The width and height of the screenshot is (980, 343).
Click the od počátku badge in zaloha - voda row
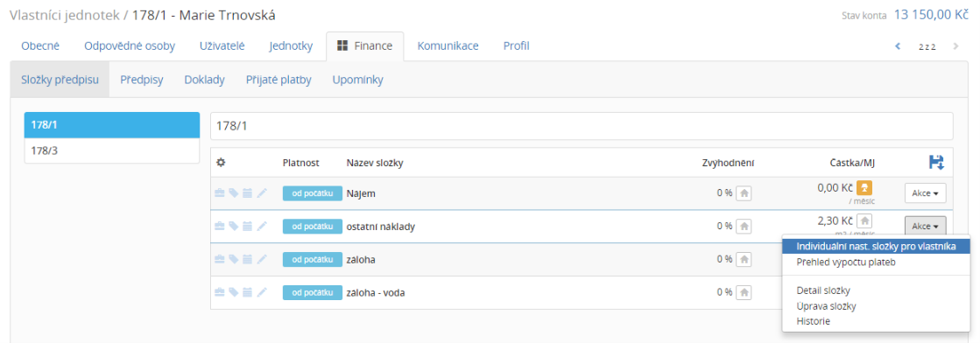(x=313, y=291)
